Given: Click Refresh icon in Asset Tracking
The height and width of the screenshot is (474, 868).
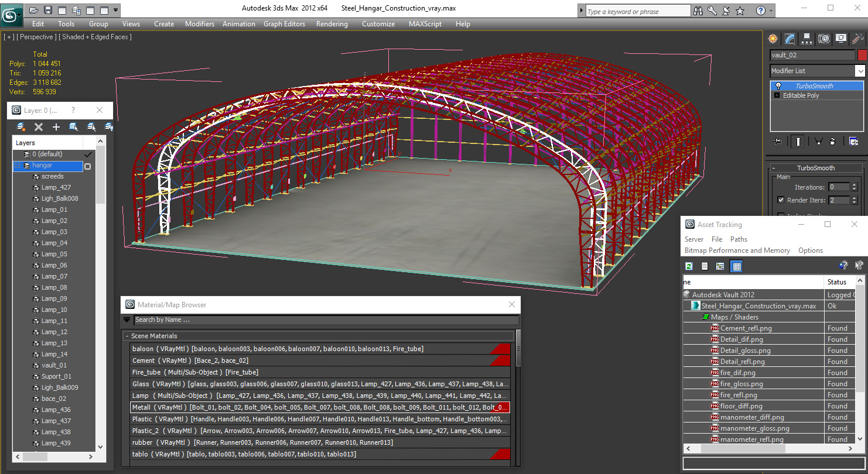Looking at the screenshot, I should point(689,266).
